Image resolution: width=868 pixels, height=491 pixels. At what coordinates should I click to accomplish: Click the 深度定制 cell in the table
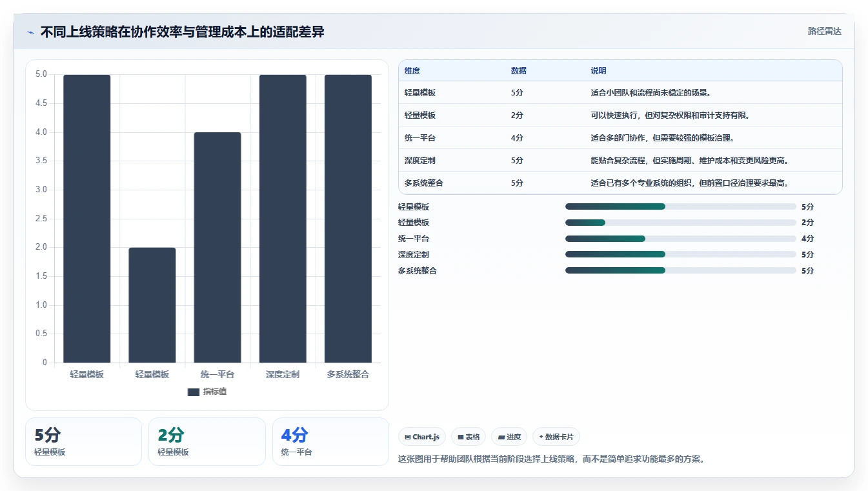coord(420,161)
